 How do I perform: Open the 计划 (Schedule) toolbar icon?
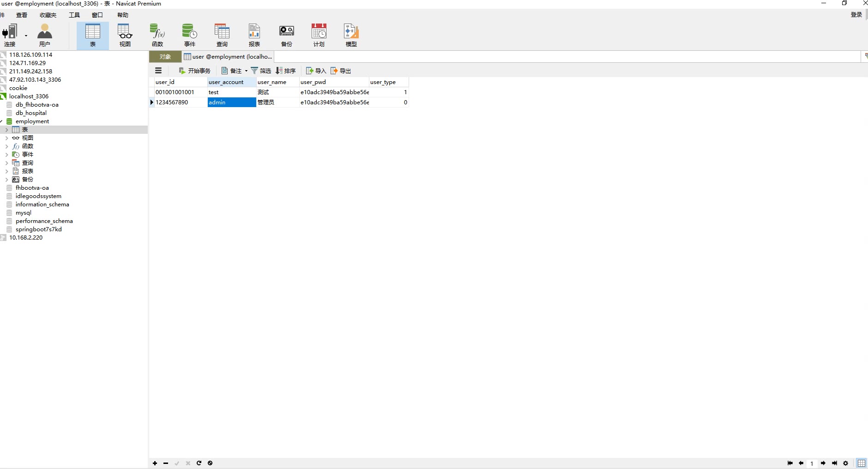[319, 36]
